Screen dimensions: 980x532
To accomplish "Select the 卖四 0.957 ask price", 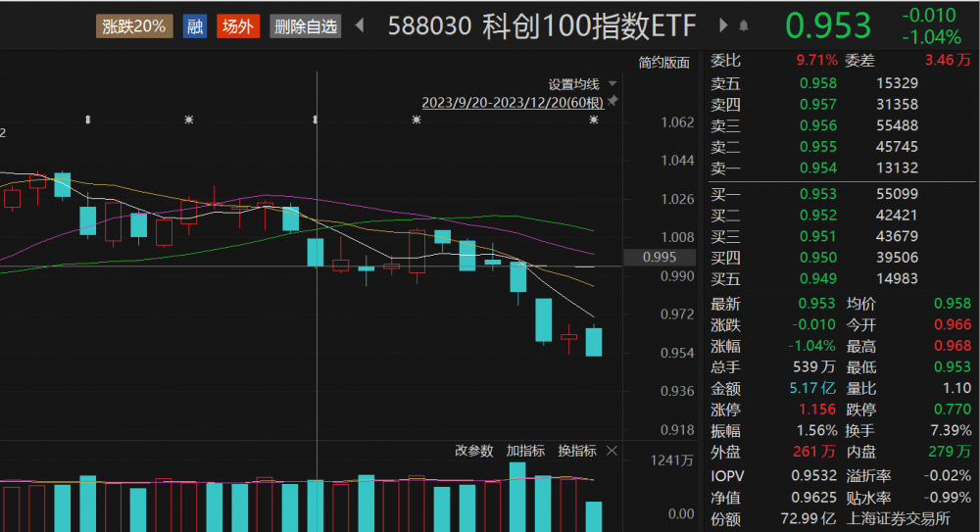I will click(x=818, y=105).
